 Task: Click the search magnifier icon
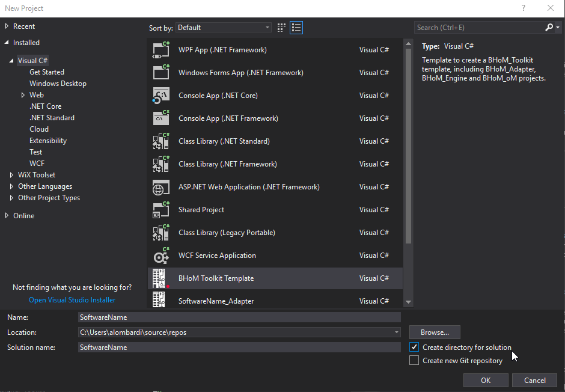coord(549,28)
